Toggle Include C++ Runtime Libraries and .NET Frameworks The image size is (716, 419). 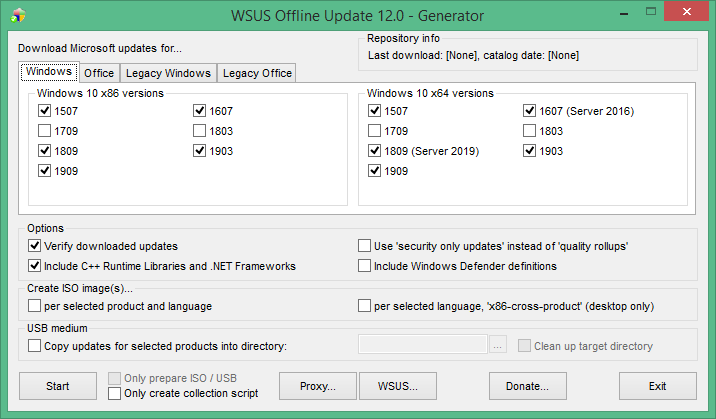tap(34, 266)
